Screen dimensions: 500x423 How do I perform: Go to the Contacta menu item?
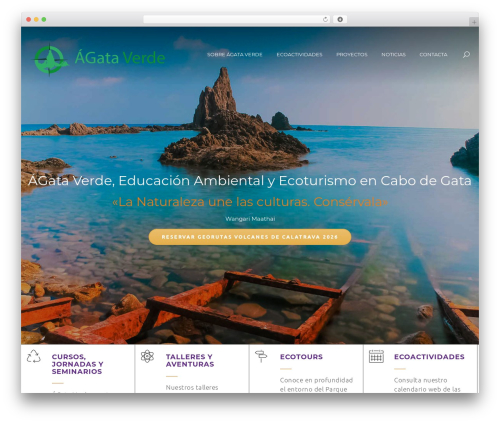point(433,54)
